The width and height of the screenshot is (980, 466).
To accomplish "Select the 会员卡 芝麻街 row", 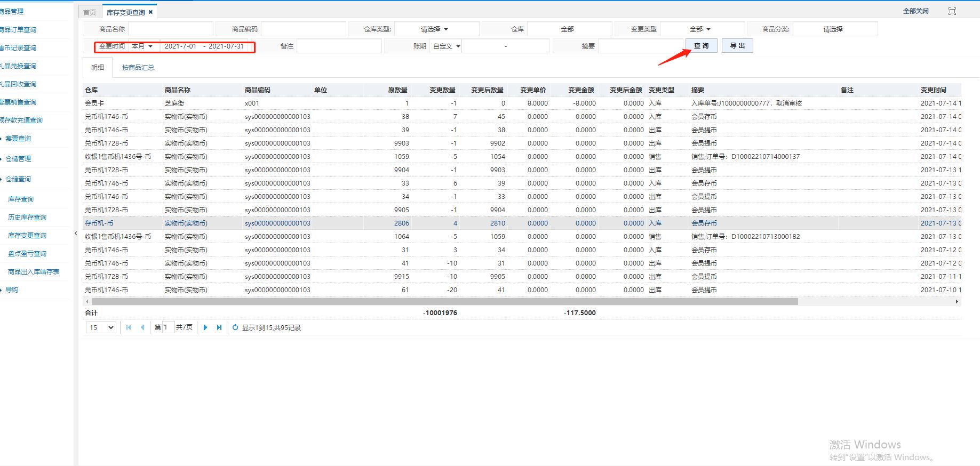I will (x=522, y=103).
